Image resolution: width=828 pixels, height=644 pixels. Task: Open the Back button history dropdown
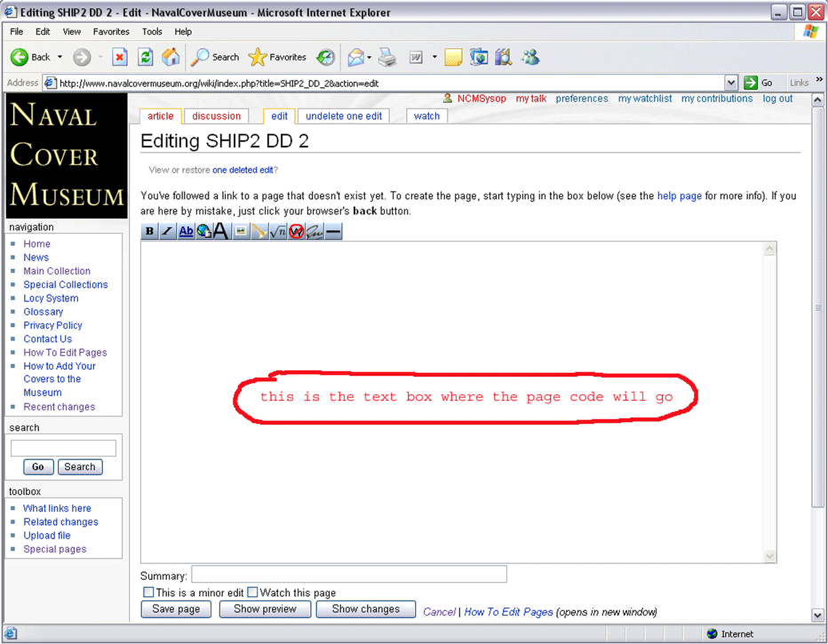pyautogui.click(x=60, y=58)
